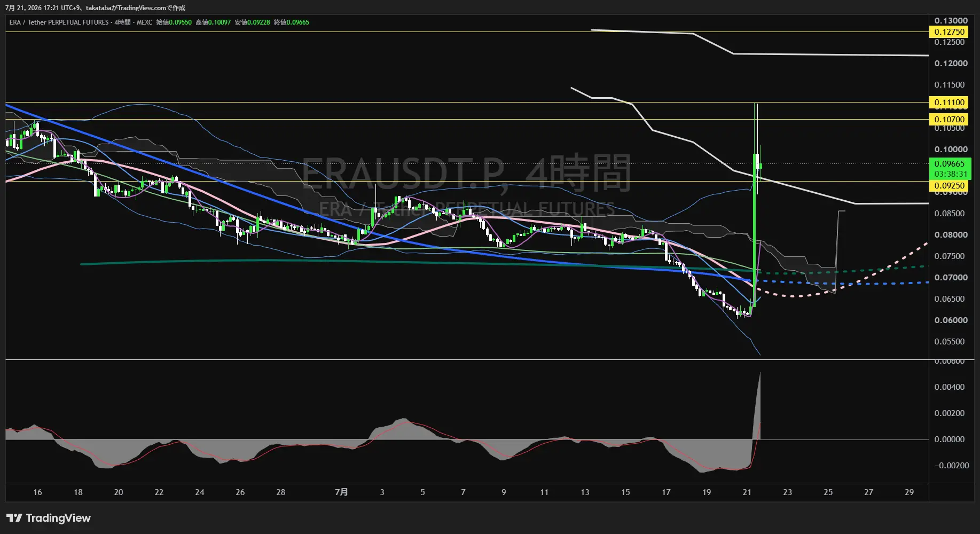
Task: Click date 26 on the time axis
Action: (x=240, y=492)
